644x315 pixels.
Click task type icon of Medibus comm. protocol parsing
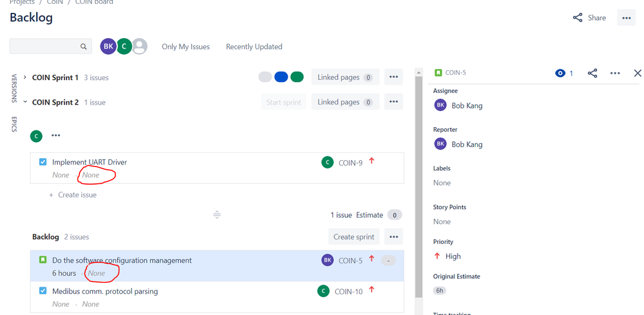pyautogui.click(x=43, y=290)
